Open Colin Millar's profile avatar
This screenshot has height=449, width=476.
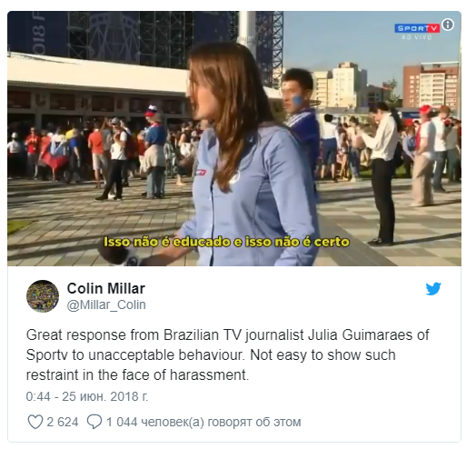pos(43,296)
